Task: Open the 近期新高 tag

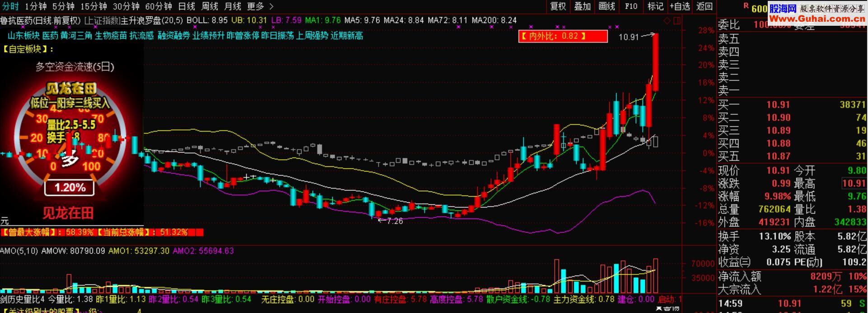Action: point(347,36)
